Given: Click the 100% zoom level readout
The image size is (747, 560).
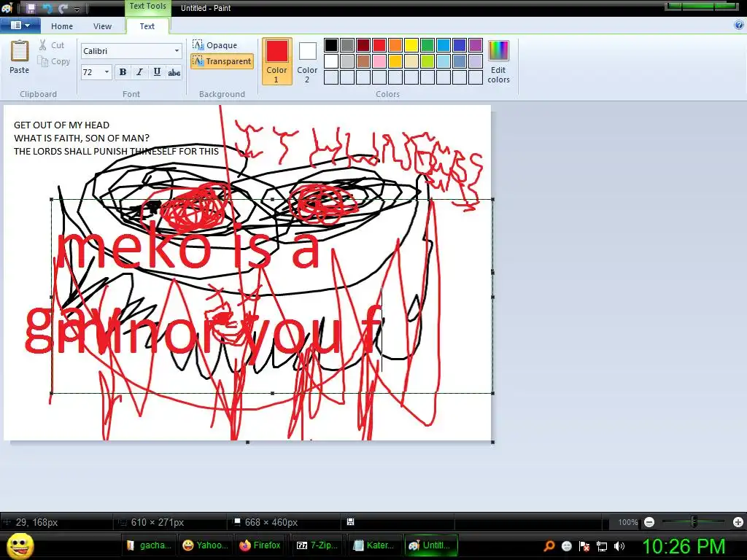Looking at the screenshot, I should [628, 522].
